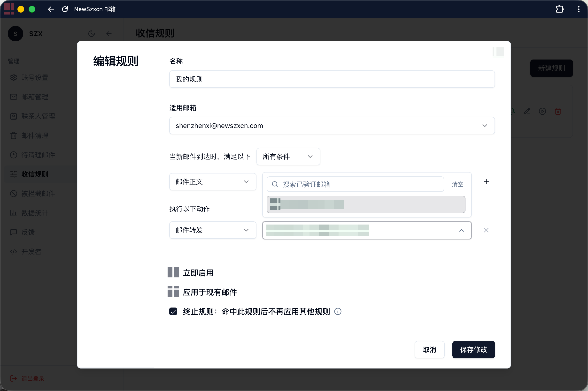Click 保存修改 to save the rule
The image size is (588, 391).
(x=473, y=350)
